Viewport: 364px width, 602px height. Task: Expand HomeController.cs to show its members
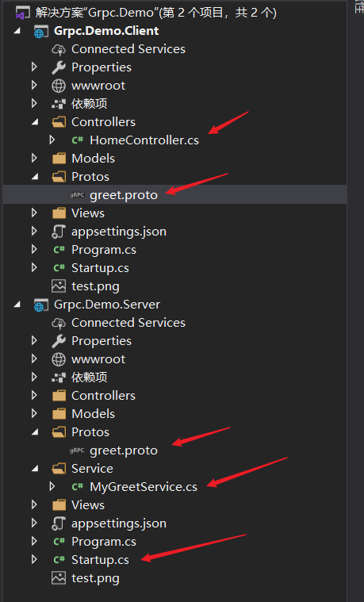point(52,140)
